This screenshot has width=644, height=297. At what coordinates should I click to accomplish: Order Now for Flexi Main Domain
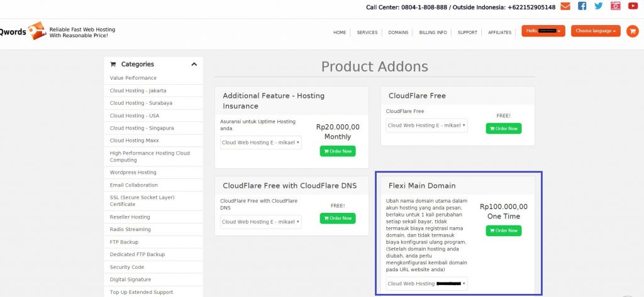[503, 230]
